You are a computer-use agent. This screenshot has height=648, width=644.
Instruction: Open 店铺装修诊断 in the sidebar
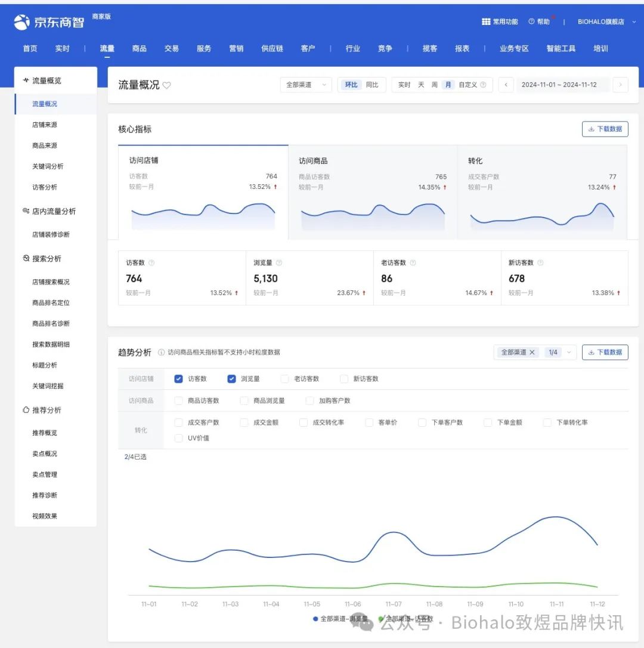51,235
